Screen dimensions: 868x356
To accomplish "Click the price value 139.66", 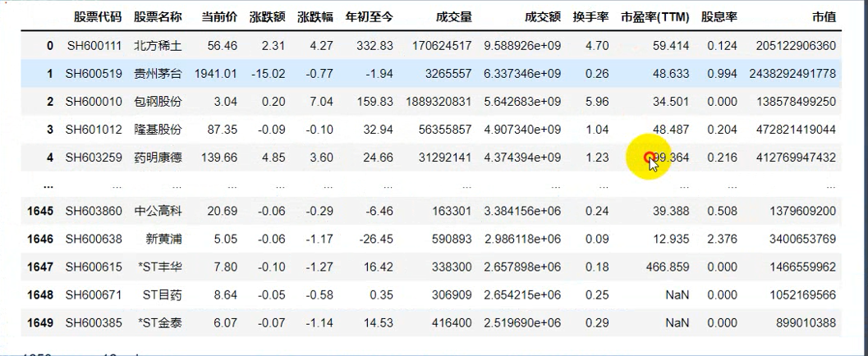I will tap(218, 157).
